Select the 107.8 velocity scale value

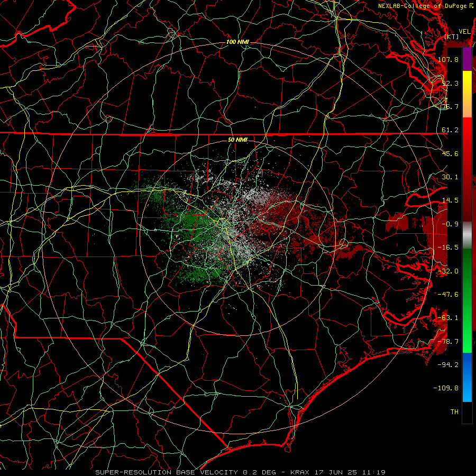pos(448,59)
